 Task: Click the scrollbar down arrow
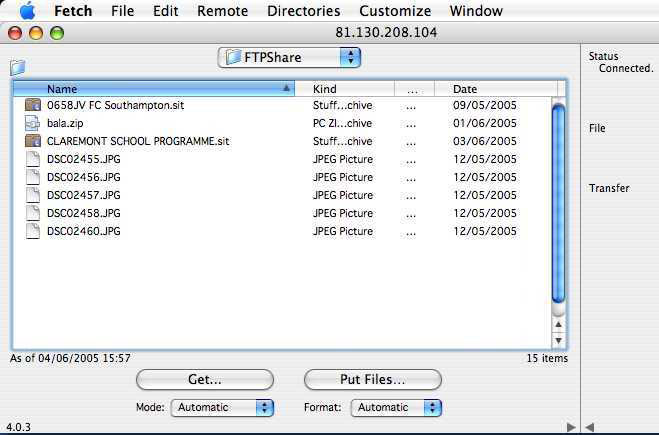[558, 340]
